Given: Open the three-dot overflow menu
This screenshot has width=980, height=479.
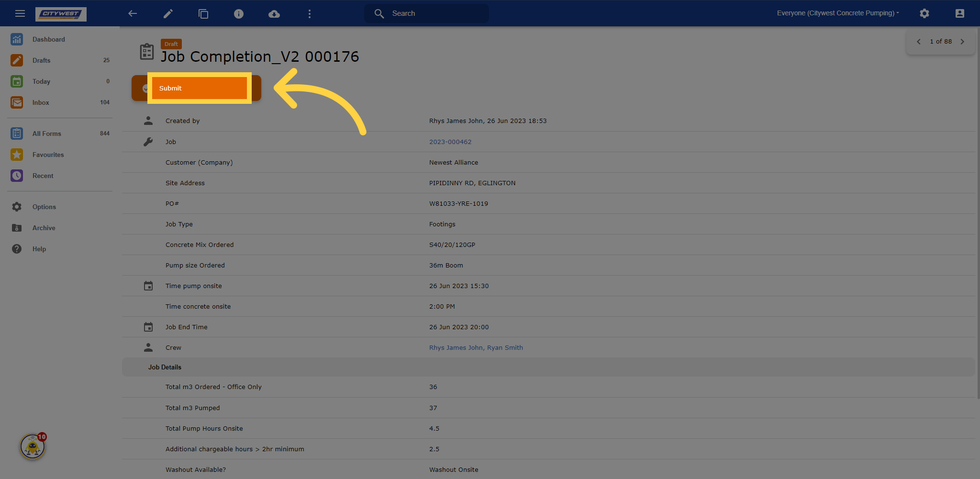Looking at the screenshot, I should pos(310,13).
